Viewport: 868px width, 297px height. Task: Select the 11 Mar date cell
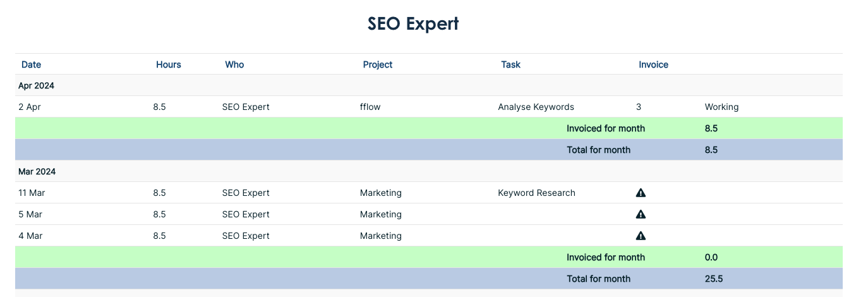pyautogui.click(x=32, y=193)
